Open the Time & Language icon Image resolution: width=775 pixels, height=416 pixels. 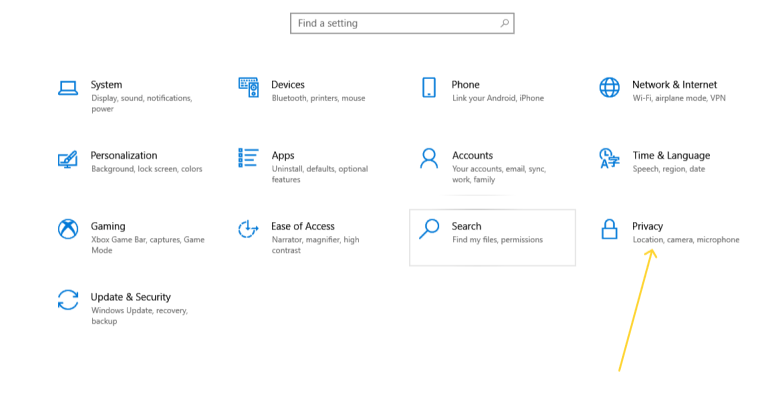(x=609, y=158)
